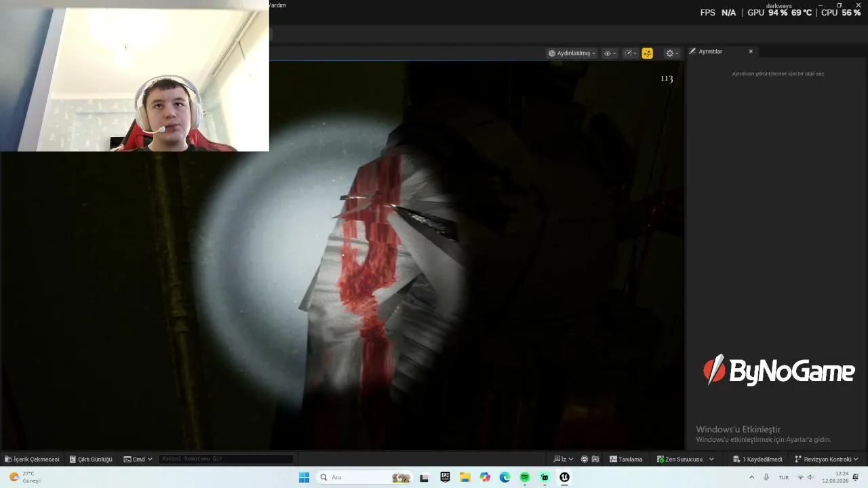Open Copilot from the taskbar
Image resolution: width=868 pixels, height=488 pixels.
(x=485, y=477)
